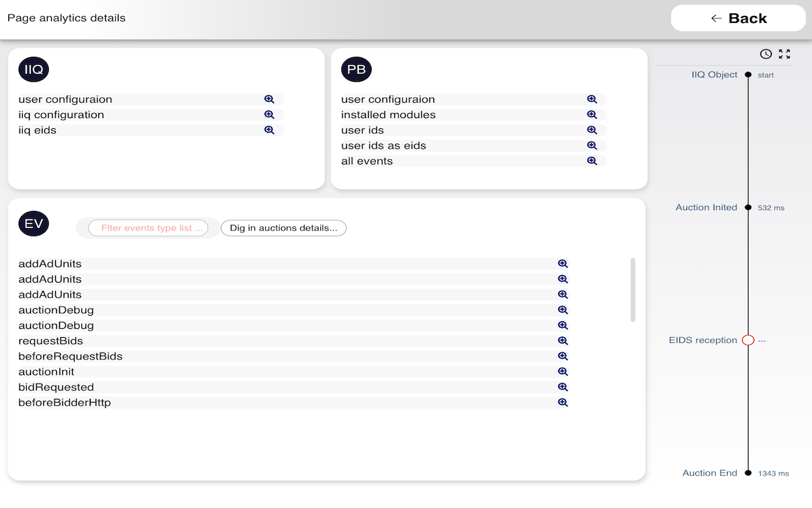Viewport: 812px width, 508px height.
Task: Select the EV panel badge
Action: [33, 223]
